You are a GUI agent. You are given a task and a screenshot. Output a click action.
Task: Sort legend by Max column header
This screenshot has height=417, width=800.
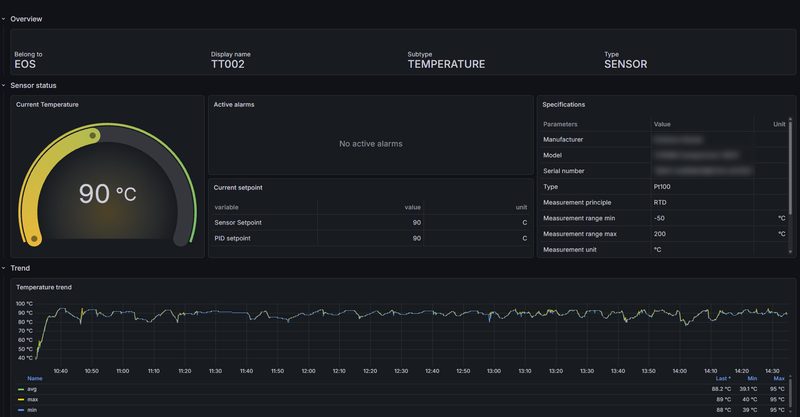coord(779,379)
